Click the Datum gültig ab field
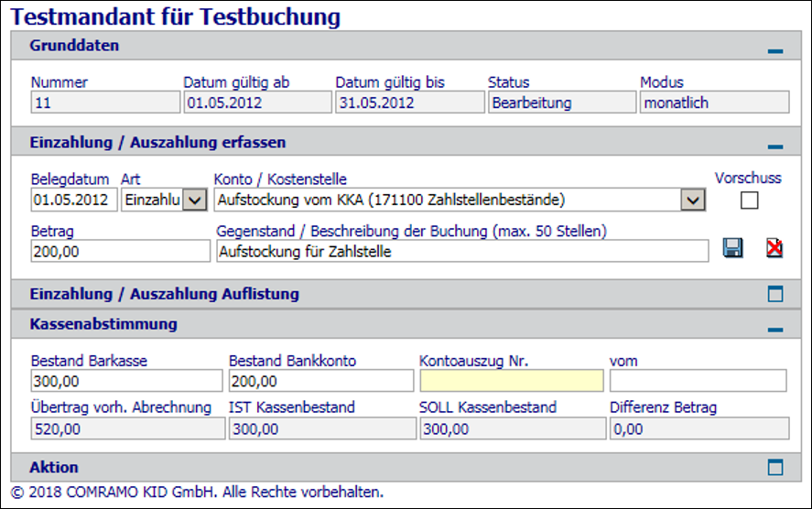The height and width of the screenshot is (509, 812). pos(257,103)
